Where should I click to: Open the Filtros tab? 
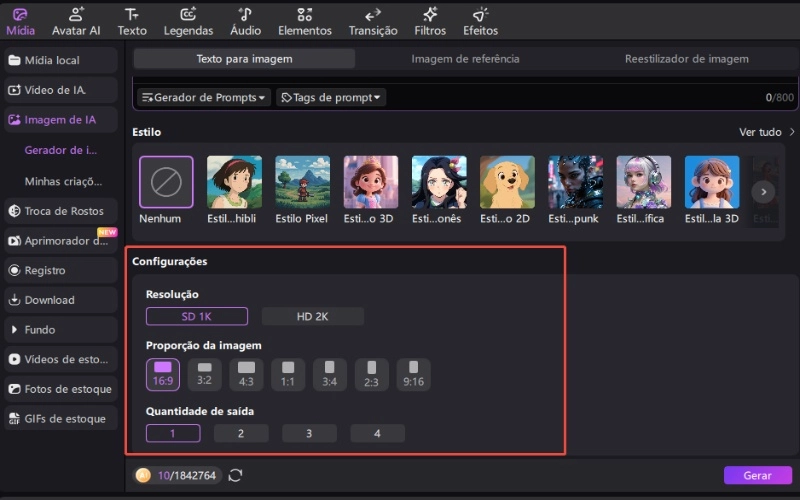pos(430,22)
